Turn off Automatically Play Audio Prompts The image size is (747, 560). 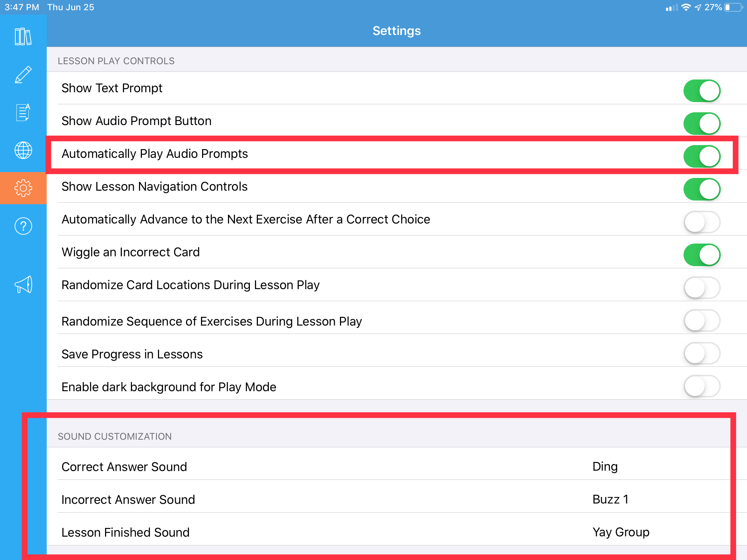702,156
